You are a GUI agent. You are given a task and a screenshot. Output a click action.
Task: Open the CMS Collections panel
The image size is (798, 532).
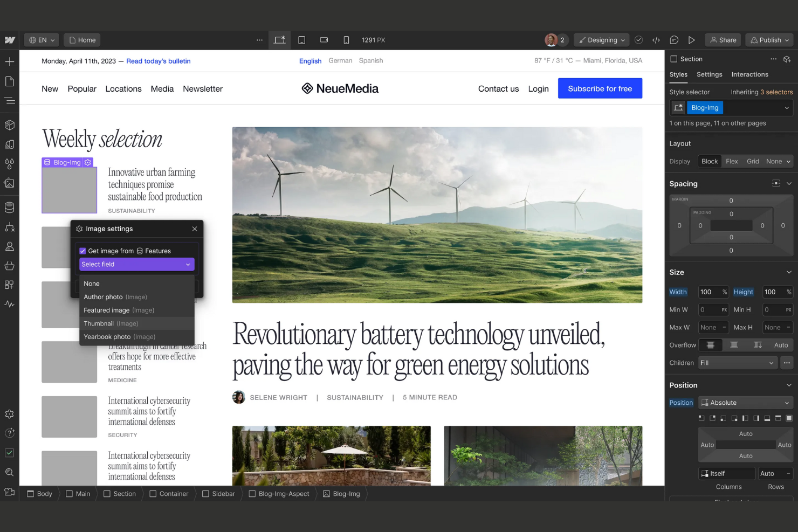9,207
